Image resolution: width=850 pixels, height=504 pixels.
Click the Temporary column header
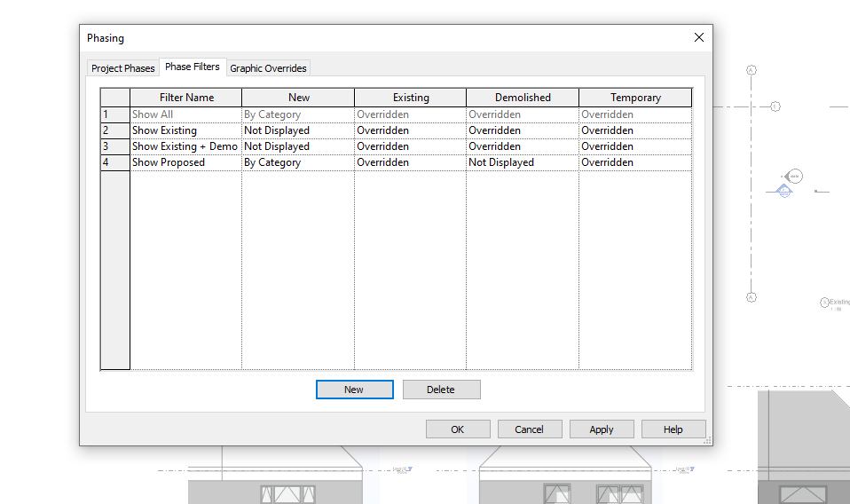(635, 98)
